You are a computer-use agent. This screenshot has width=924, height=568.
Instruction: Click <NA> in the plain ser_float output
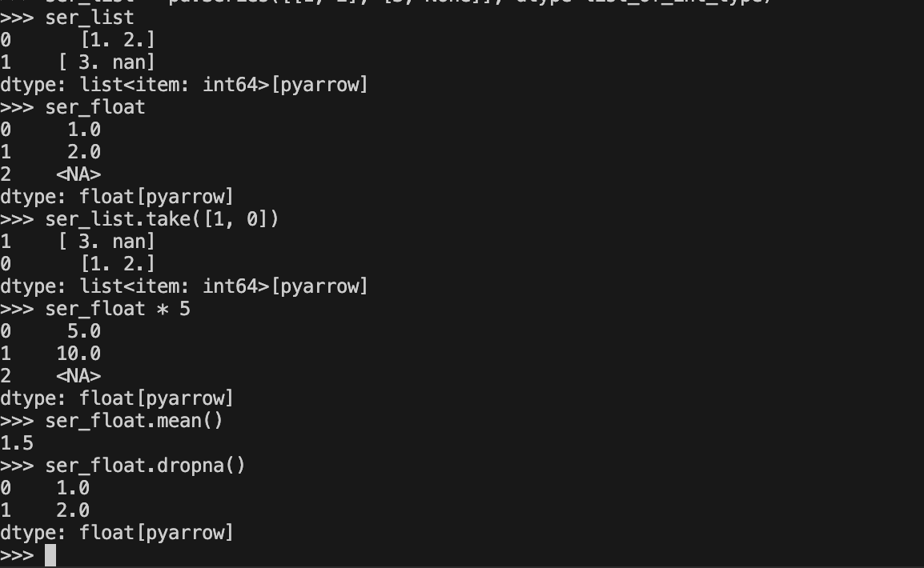coord(78,175)
